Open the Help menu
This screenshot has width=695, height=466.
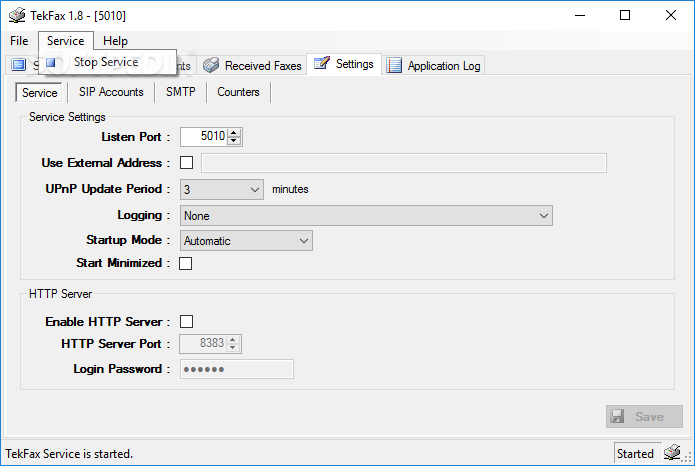[115, 41]
